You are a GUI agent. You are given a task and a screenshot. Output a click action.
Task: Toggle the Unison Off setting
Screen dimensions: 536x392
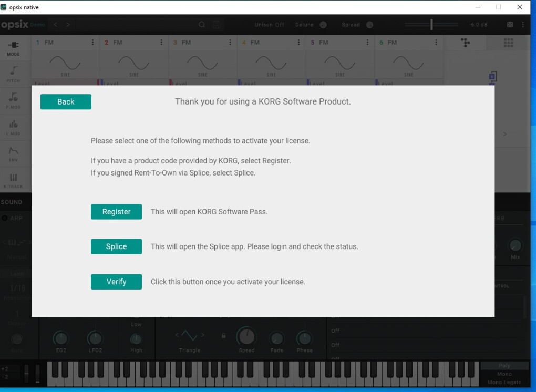click(270, 25)
